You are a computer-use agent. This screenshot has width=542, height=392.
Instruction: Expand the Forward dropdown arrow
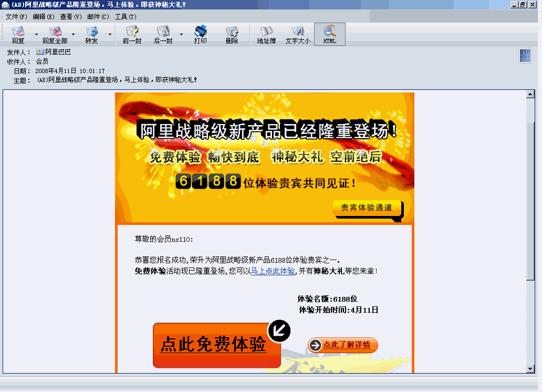pyautogui.click(x=110, y=34)
